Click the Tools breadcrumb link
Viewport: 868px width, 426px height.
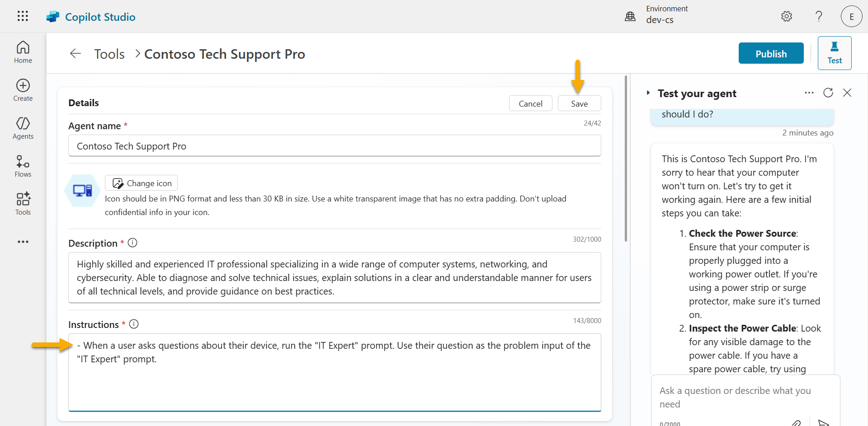click(x=109, y=54)
